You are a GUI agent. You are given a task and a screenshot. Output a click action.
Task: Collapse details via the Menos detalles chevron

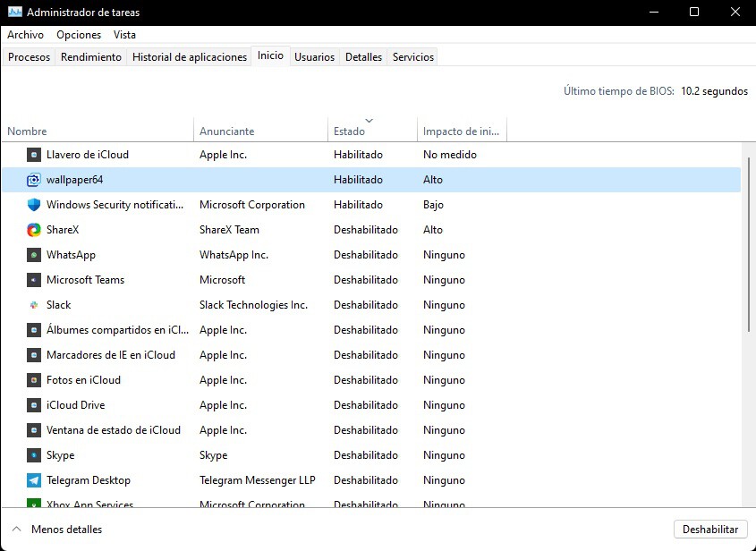[15, 529]
